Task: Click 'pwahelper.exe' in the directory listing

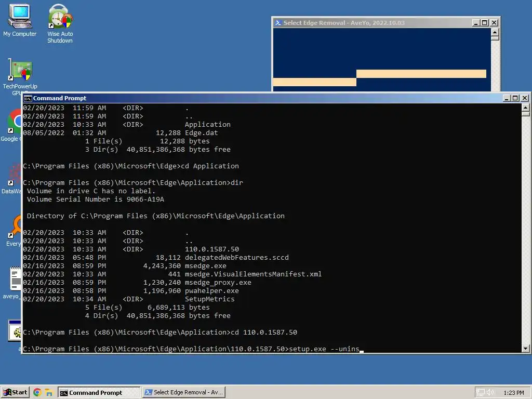Action: point(212,291)
